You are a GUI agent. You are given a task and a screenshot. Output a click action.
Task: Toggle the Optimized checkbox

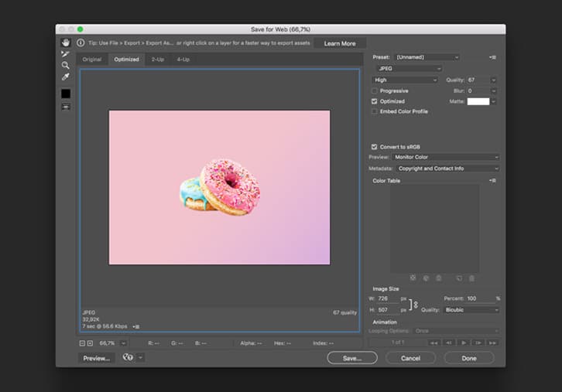(375, 101)
